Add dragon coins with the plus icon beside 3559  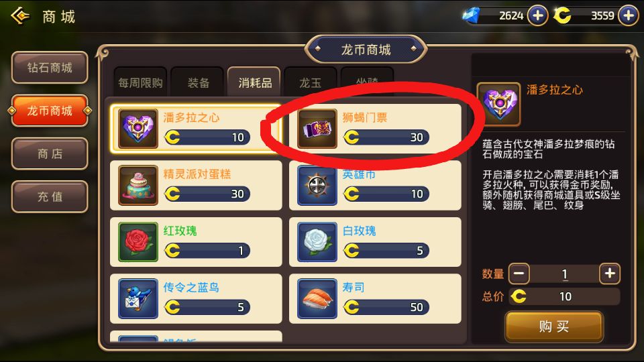pyautogui.click(x=629, y=15)
